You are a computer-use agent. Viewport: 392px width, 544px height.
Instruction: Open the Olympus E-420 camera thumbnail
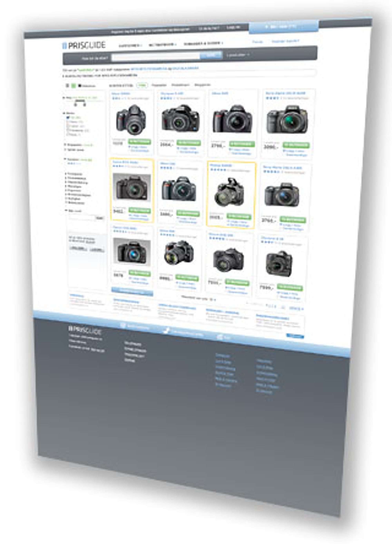coord(180,118)
